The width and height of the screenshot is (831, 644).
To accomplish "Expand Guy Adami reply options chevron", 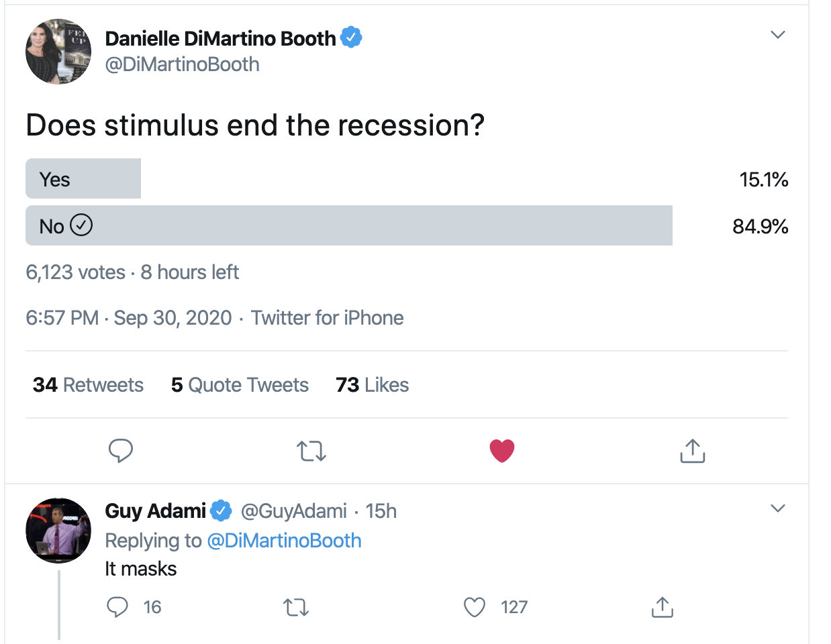I will click(778, 508).
